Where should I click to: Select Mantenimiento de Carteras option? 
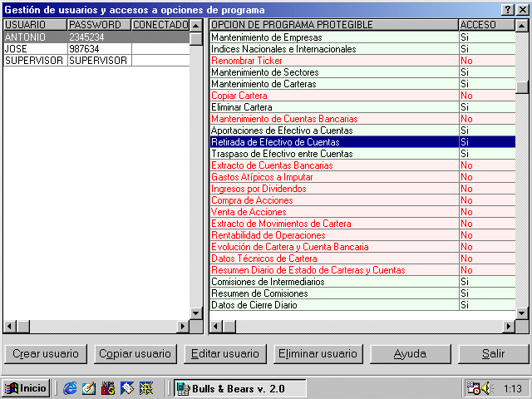(362, 84)
